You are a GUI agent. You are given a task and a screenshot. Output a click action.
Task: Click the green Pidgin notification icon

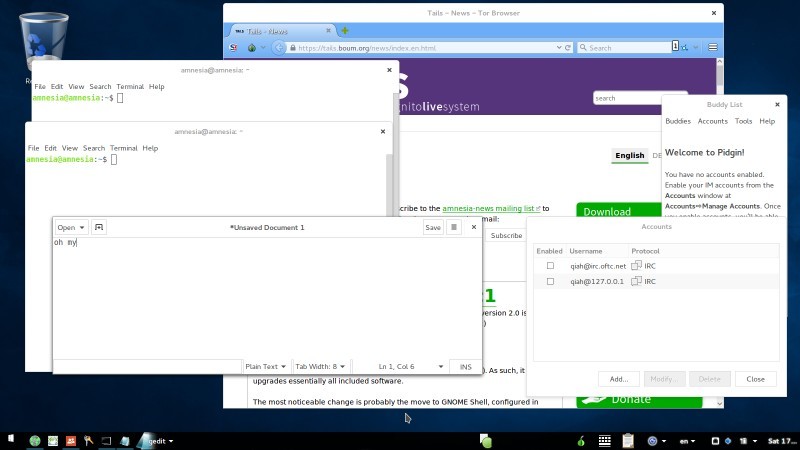click(486, 441)
